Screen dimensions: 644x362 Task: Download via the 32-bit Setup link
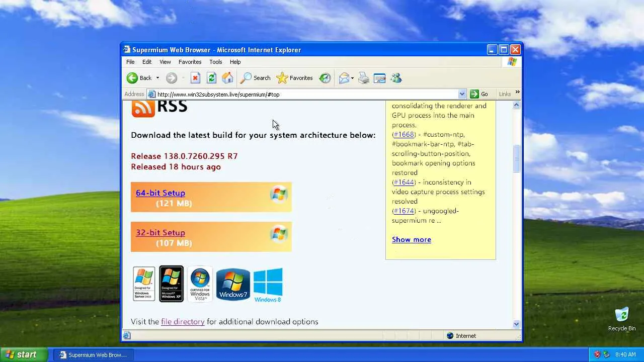pyautogui.click(x=160, y=232)
